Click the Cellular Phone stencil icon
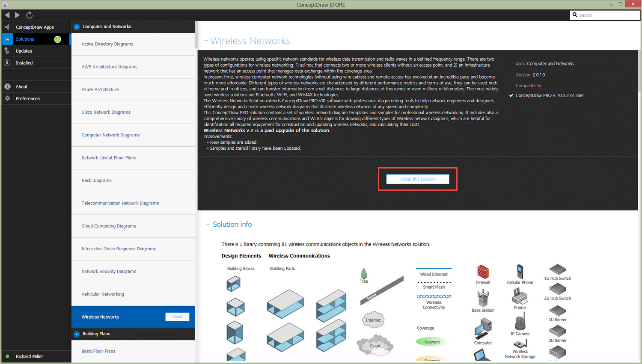Screen dimensions: 642x364 pyautogui.click(x=520, y=272)
